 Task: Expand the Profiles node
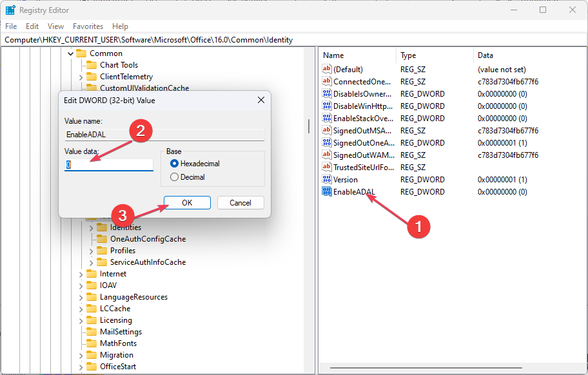[91, 251]
